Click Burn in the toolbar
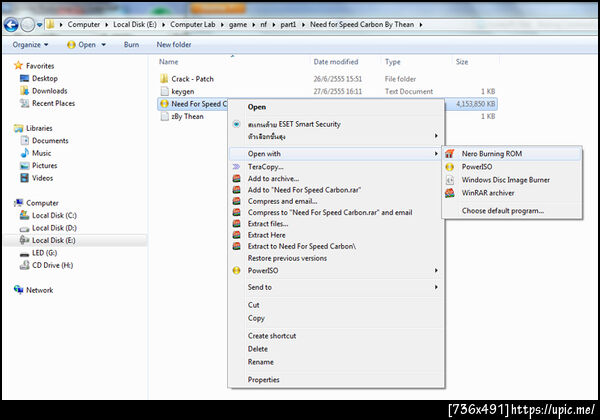600x420 pixels. click(x=131, y=45)
